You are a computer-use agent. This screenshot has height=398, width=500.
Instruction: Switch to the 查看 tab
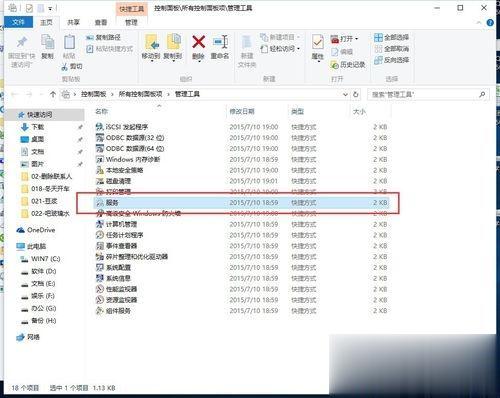coord(101,22)
